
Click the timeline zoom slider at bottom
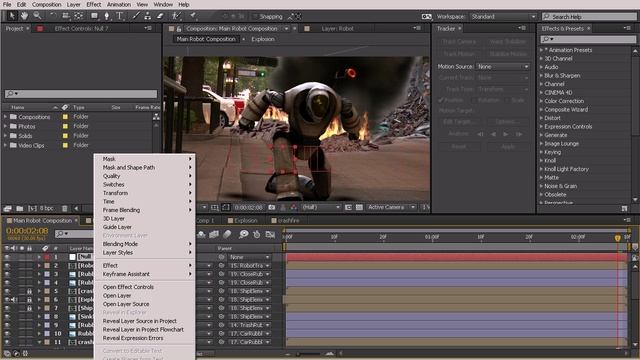(x=309, y=353)
